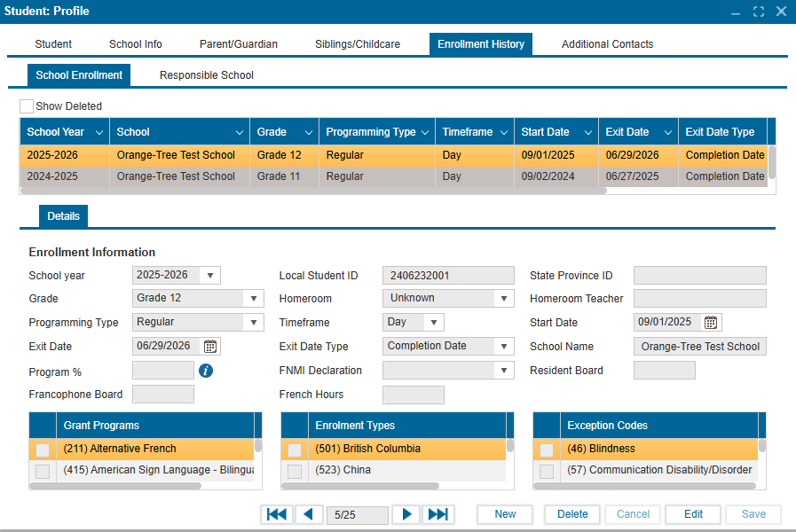This screenshot has width=796, height=532.
Task: Go to the first record
Action: click(x=278, y=514)
